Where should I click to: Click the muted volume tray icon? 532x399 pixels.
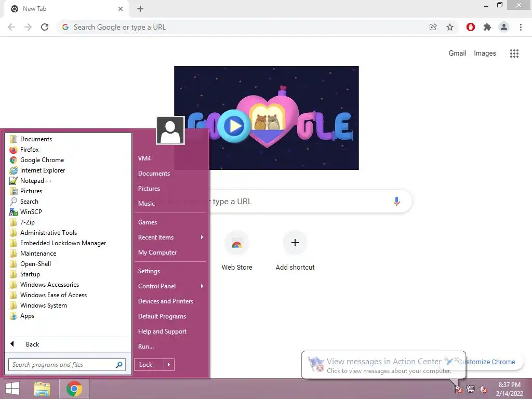tap(483, 389)
